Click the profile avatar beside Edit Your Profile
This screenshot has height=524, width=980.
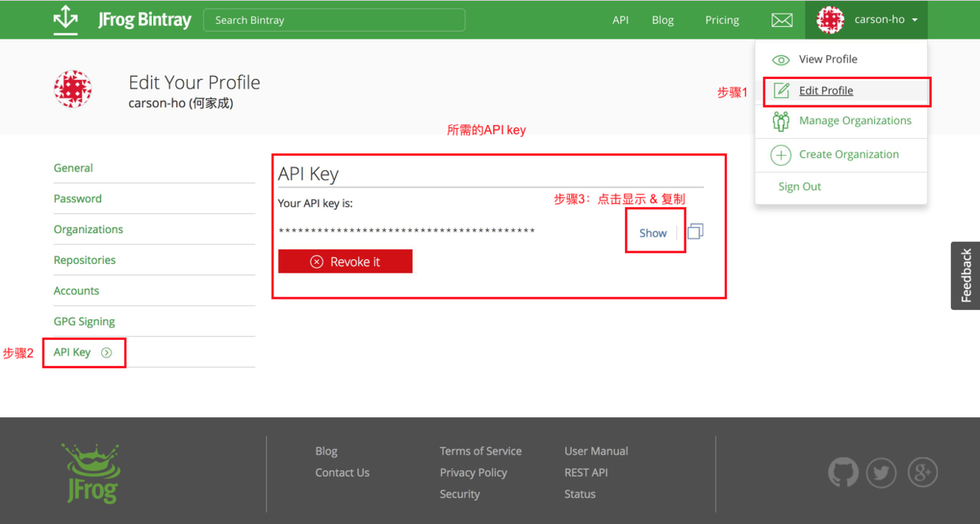pos(73,89)
